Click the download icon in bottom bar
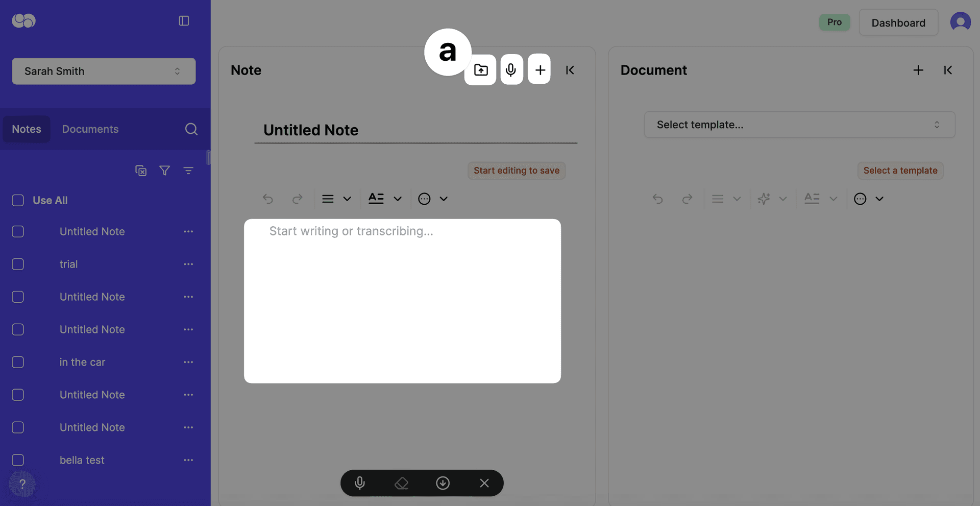This screenshot has width=980, height=506. tap(443, 483)
